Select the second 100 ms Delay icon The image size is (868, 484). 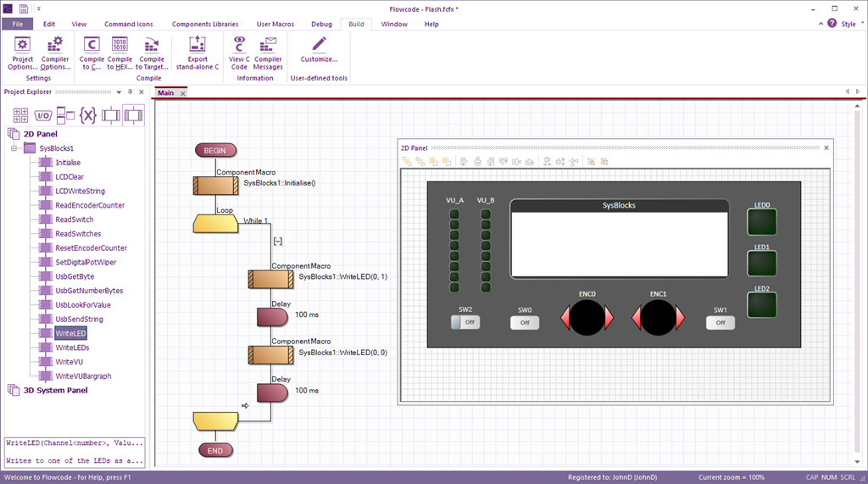coord(272,393)
